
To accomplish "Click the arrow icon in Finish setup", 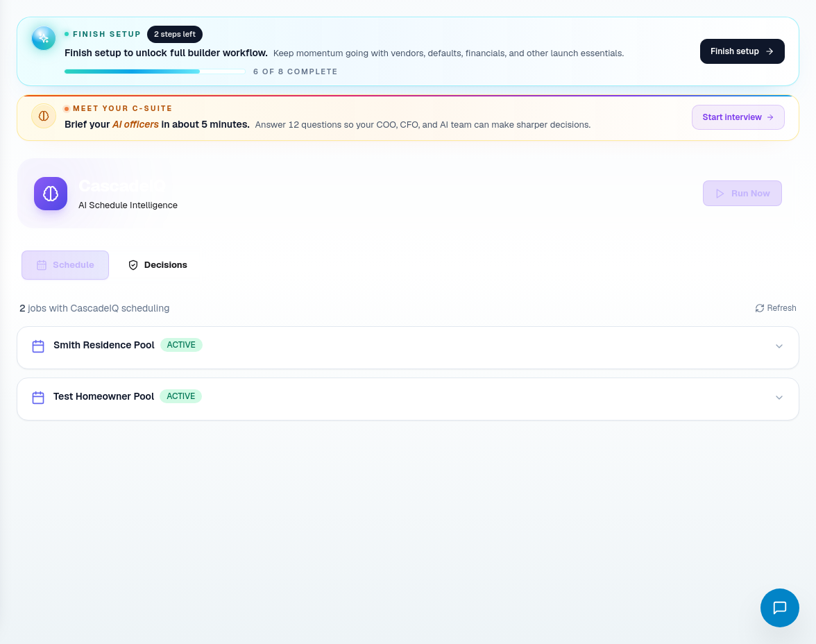I will 770,51.
